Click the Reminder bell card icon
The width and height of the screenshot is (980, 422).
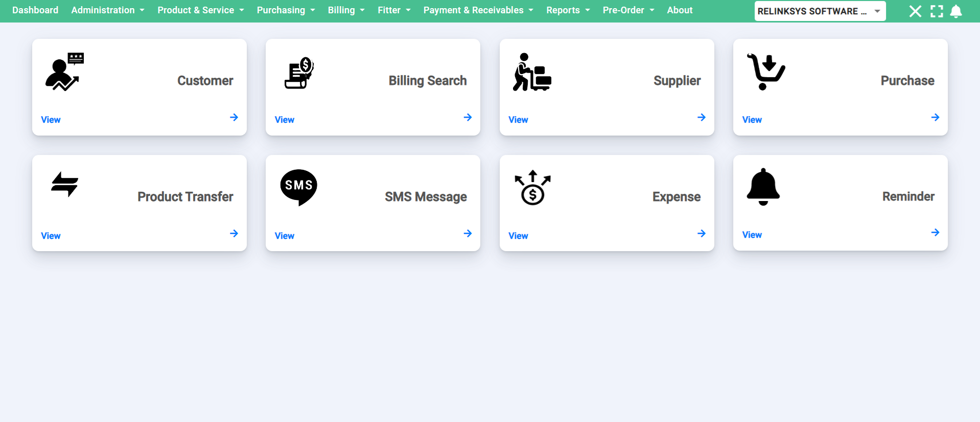coord(763,187)
